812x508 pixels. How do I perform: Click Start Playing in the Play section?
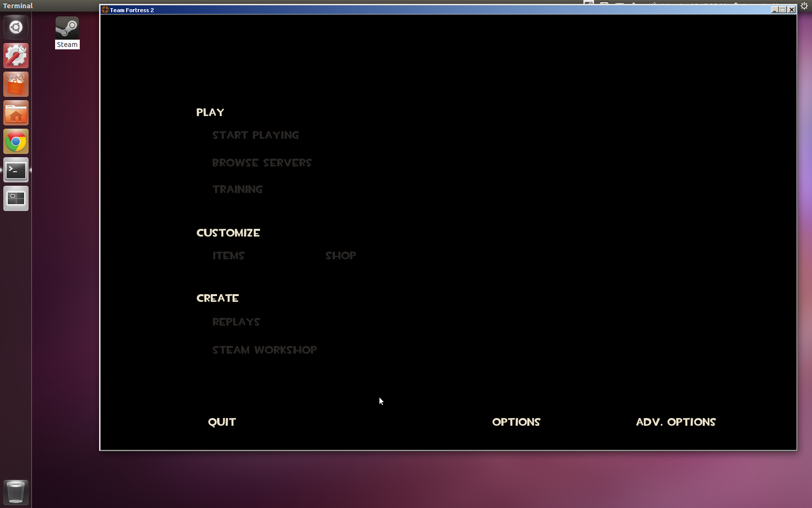(256, 135)
